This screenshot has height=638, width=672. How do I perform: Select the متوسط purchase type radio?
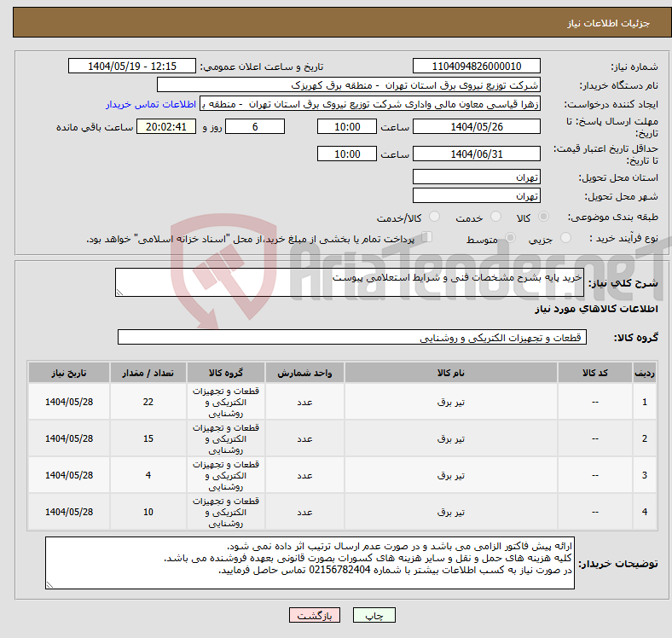click(x=510, y=237)
